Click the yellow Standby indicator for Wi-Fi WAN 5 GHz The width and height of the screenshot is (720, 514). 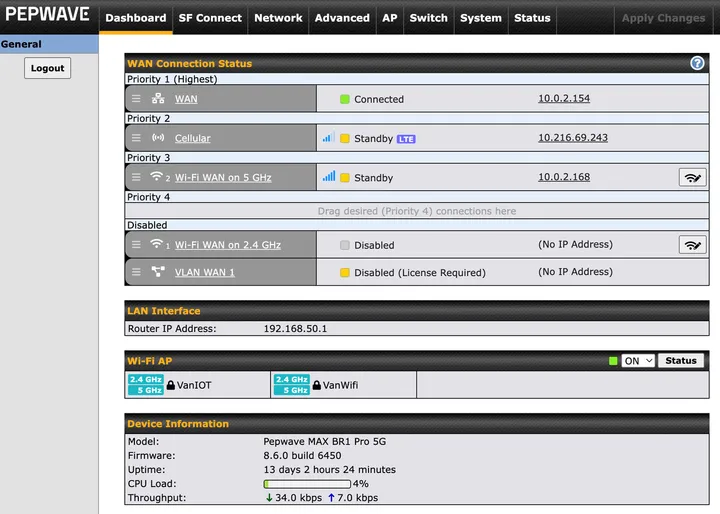(344, 177)
